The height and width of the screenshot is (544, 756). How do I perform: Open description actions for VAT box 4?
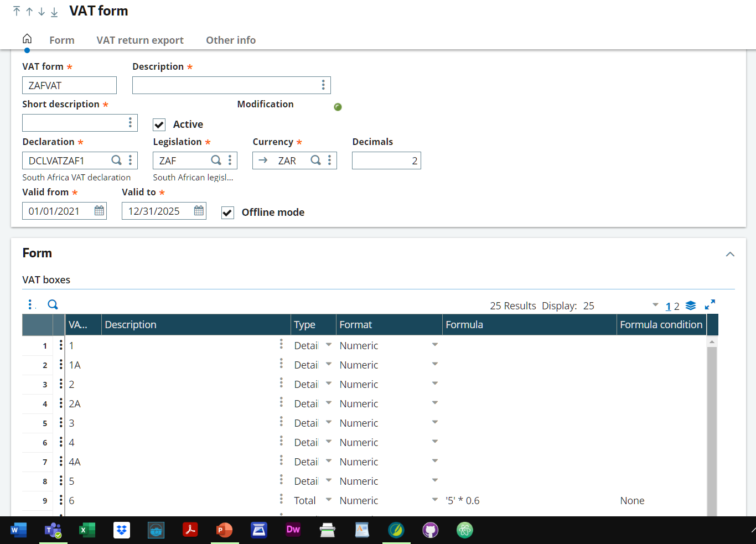pyautogui.click(x=281, y=441)
